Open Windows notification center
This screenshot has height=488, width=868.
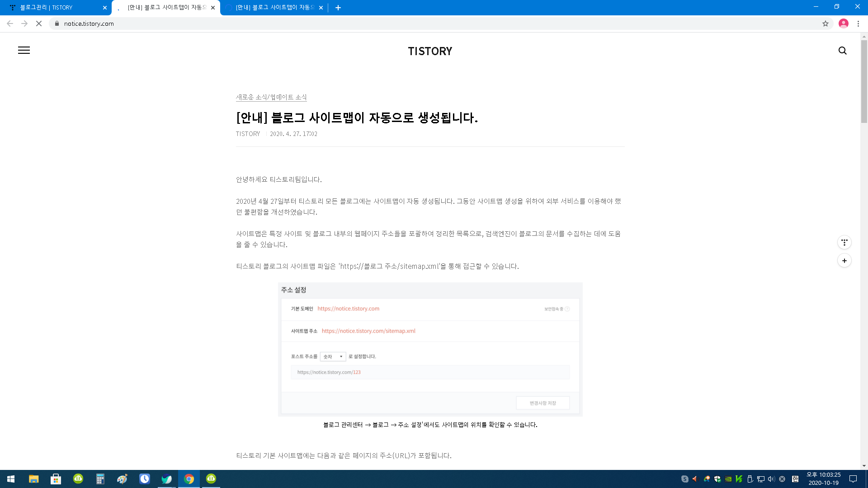(853, 479)
